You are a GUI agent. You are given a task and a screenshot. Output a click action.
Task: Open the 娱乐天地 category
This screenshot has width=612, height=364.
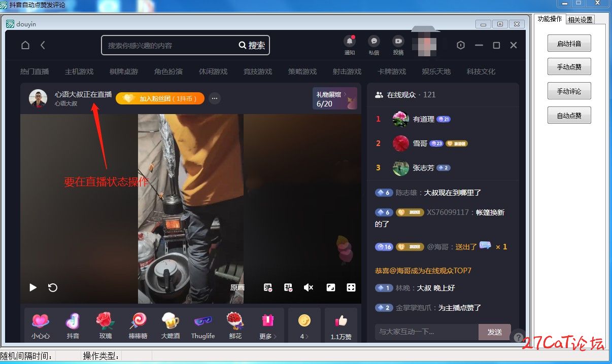(436, 71)
